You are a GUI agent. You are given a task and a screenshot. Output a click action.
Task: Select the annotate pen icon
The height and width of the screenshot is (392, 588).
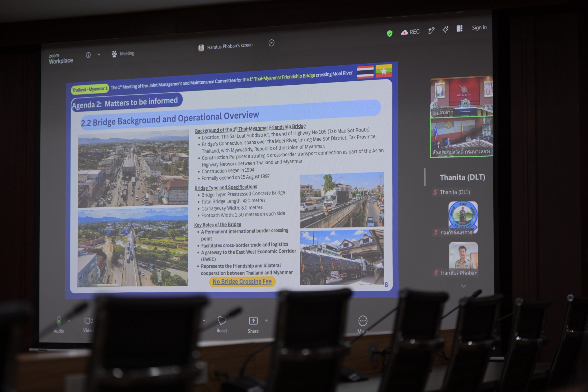pos(431,30)
